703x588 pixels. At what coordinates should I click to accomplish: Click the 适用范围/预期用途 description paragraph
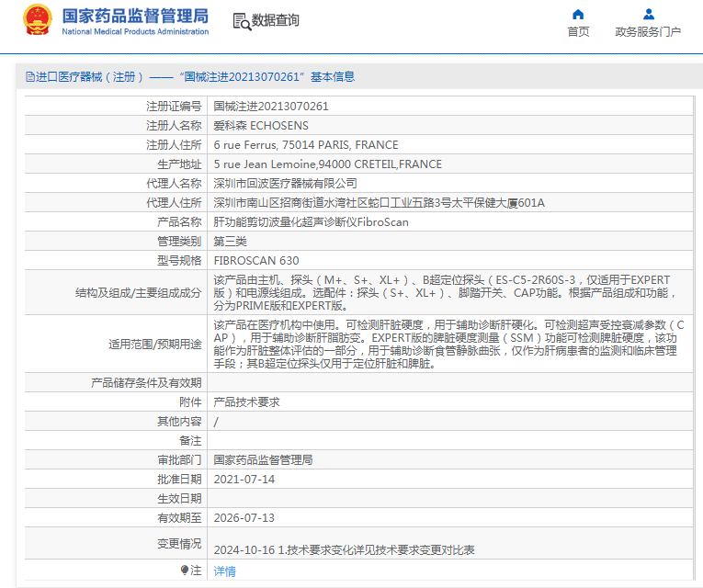pos(448,344)
